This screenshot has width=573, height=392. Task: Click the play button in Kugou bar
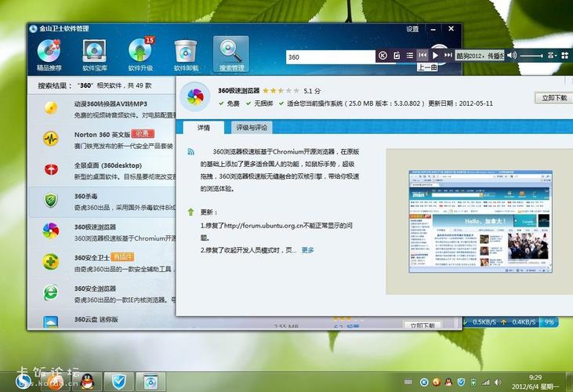[x=435, y=56]
